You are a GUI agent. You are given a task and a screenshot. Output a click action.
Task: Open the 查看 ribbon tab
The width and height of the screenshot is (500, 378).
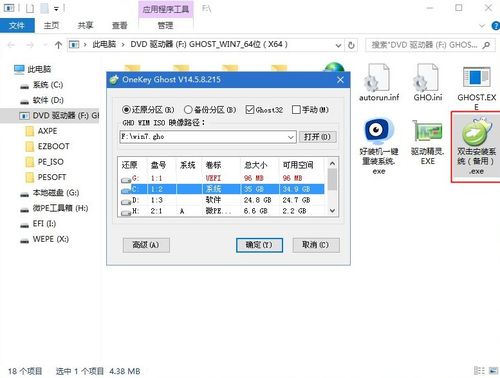click(x=119, y=26)
